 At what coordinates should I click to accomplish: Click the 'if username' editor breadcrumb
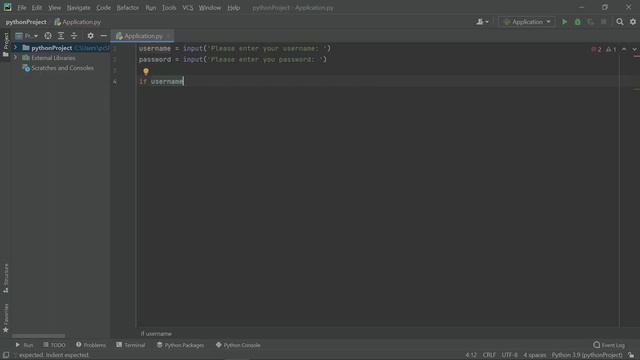click(156, 334)
